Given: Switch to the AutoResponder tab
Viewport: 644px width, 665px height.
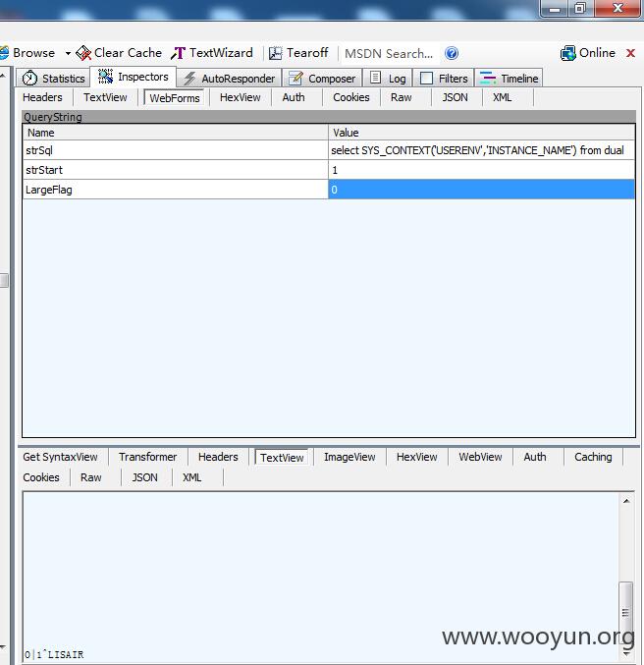Looking at the screenshot, I should (x=230, y=78).
